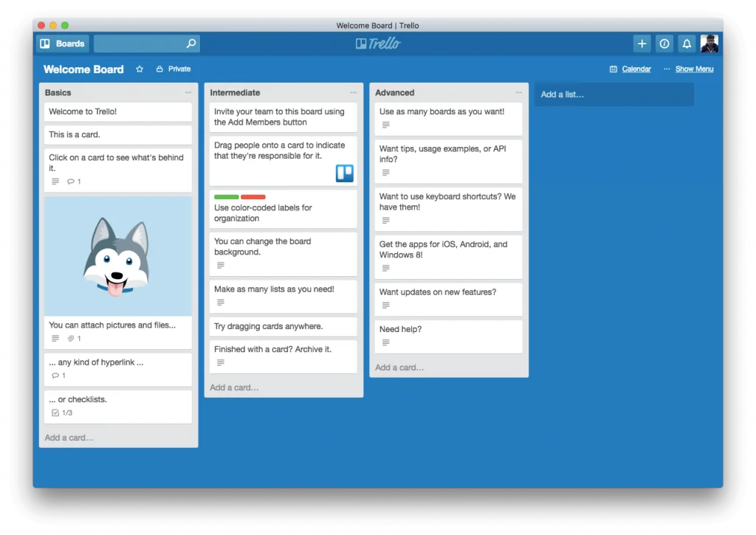Click the red label
The height and width of the screenshot is (535, 756).
(x=253, y=196)
